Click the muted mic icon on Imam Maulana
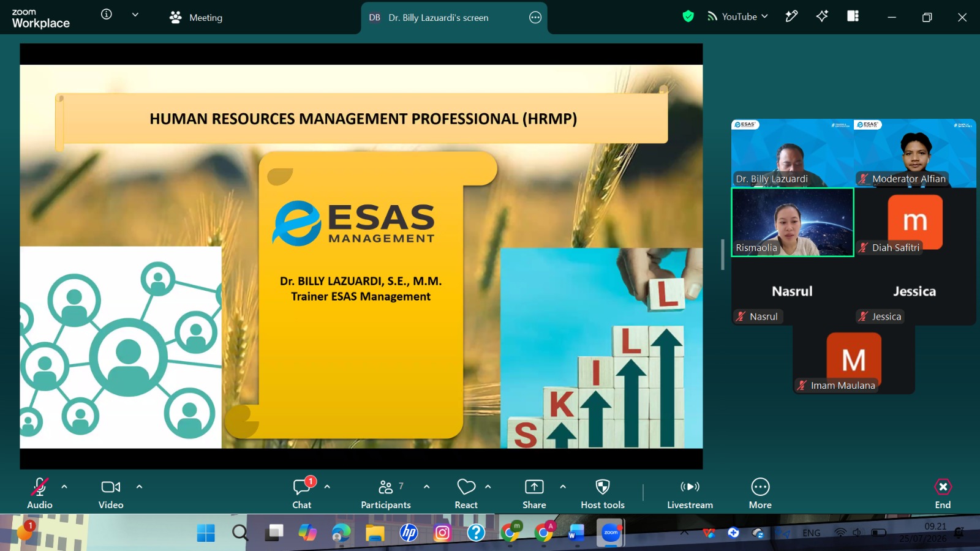Image resolution: width=980 pixels, height=551 pixels. 802,386
